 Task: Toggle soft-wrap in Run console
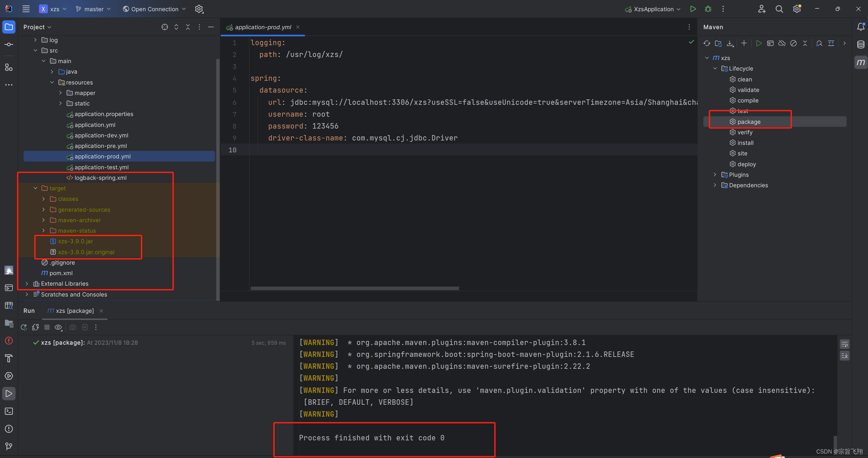pyautogui.click(x=845, y=345)
